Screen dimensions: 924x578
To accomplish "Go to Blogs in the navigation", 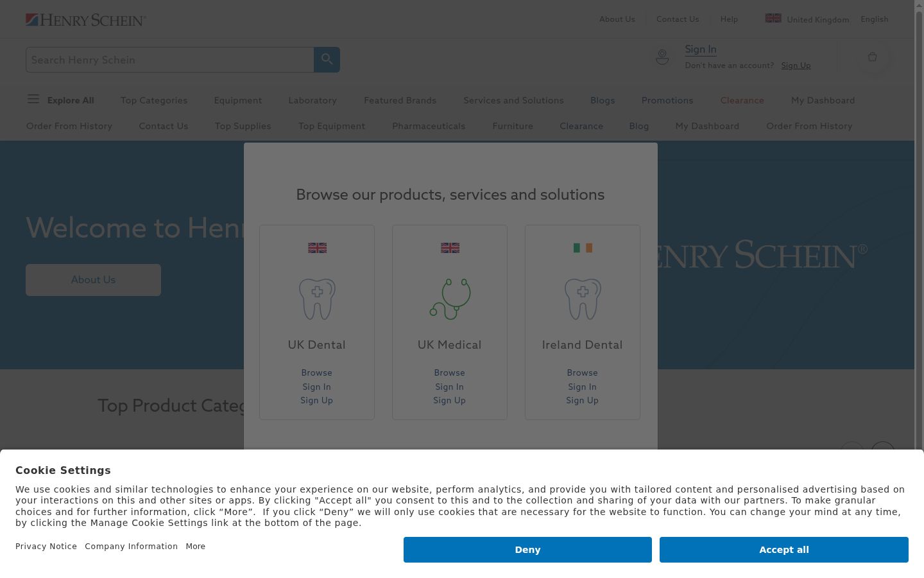I will pyautogui.click(x=603, y=100).
